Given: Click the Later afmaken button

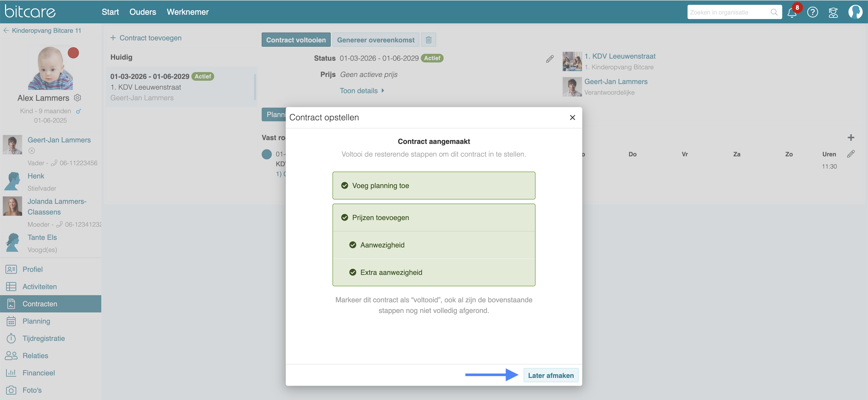Looking at the screenshot, I should tap(550, 375).
